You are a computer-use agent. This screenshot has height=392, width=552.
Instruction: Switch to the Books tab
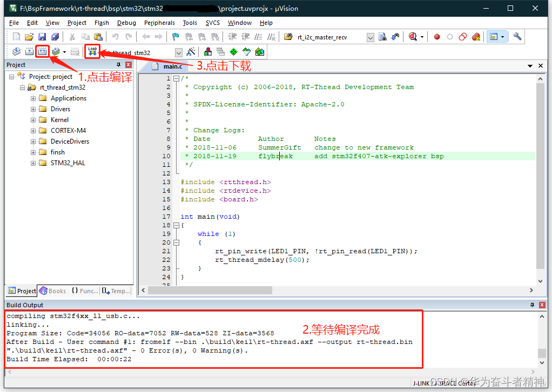(52, 291)
